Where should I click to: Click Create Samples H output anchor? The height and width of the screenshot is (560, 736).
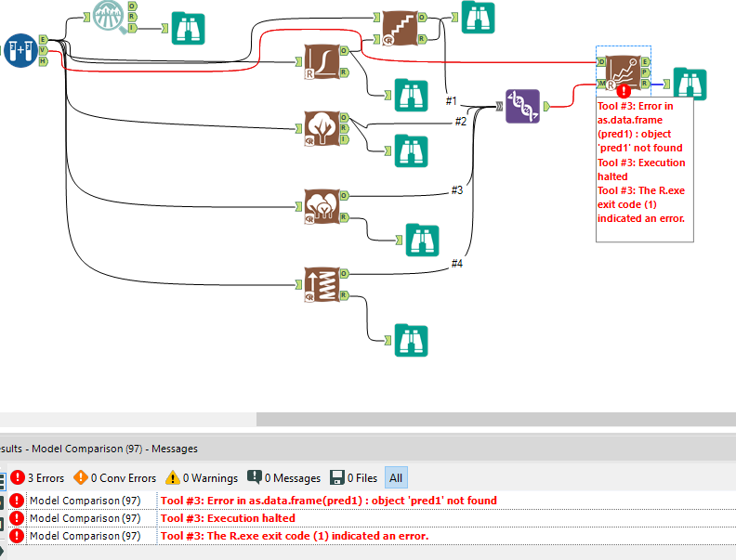click(43, 61)
